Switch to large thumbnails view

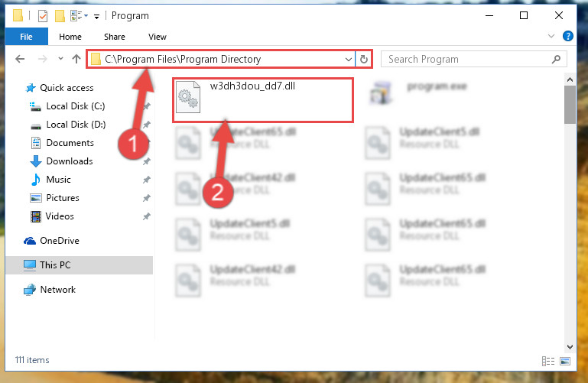point(565,361)
